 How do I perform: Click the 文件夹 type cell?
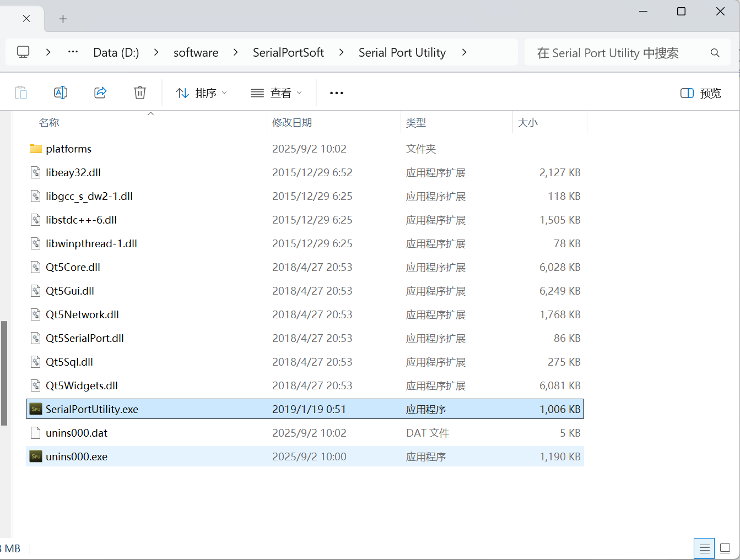[421, 149]
